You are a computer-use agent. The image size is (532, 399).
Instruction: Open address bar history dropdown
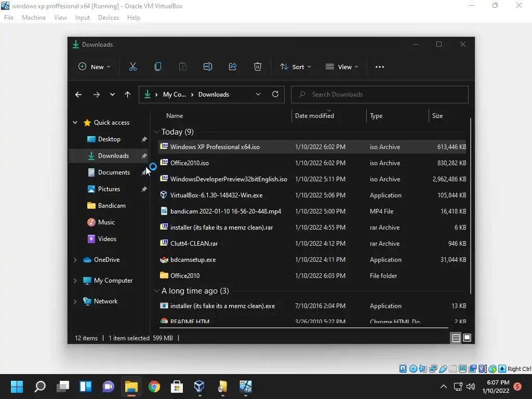(x=258, y=95)
